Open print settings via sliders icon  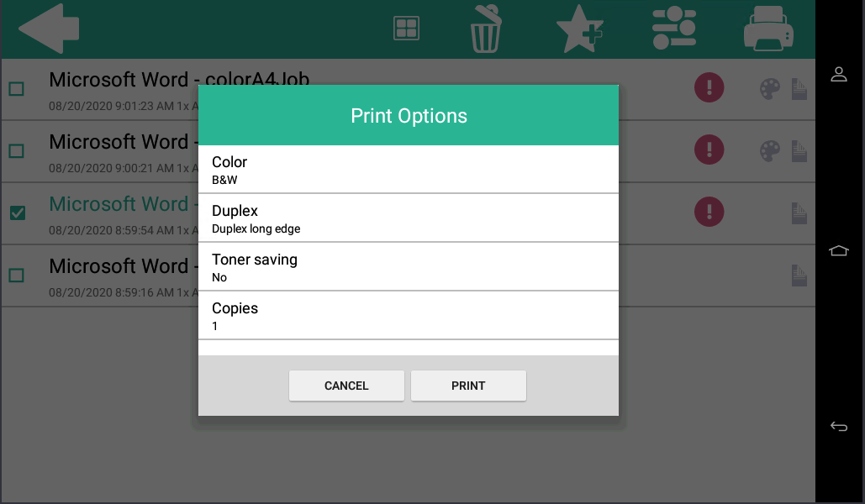coord(675,28)
